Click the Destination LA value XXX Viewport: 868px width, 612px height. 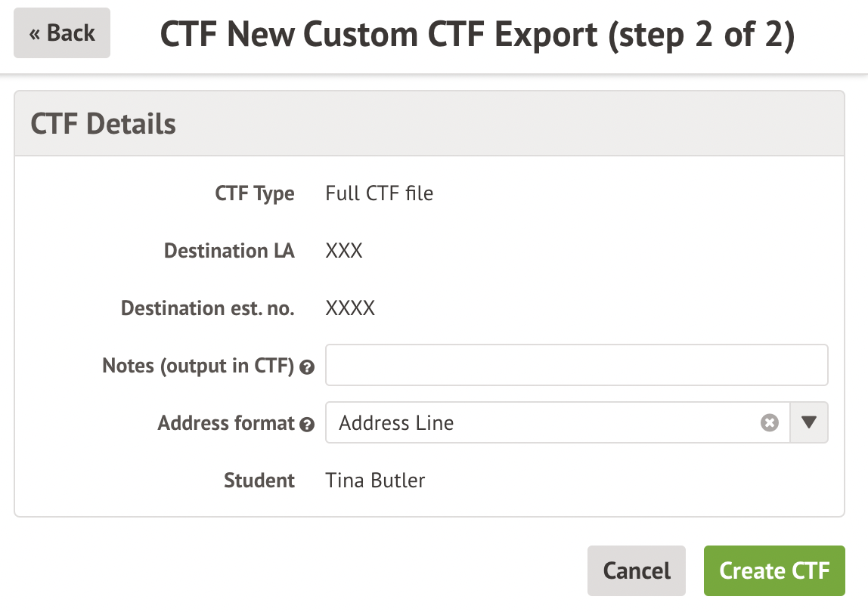click(x=344, y=251)
